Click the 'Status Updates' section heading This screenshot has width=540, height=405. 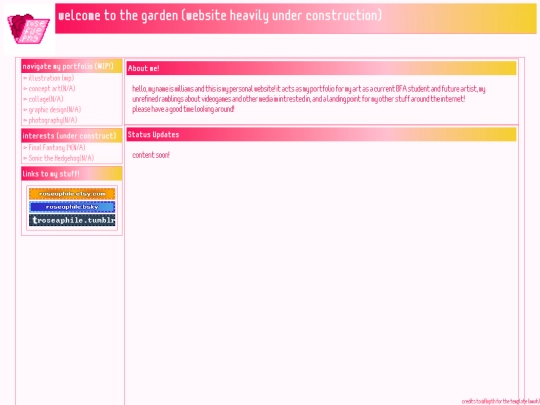coord(153,134)
